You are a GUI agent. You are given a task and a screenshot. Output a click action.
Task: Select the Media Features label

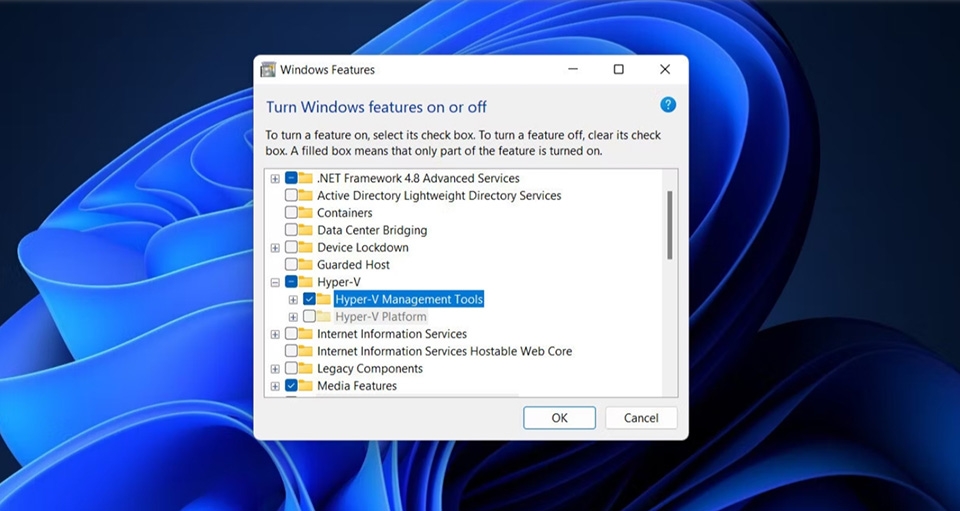coord(357,386)
